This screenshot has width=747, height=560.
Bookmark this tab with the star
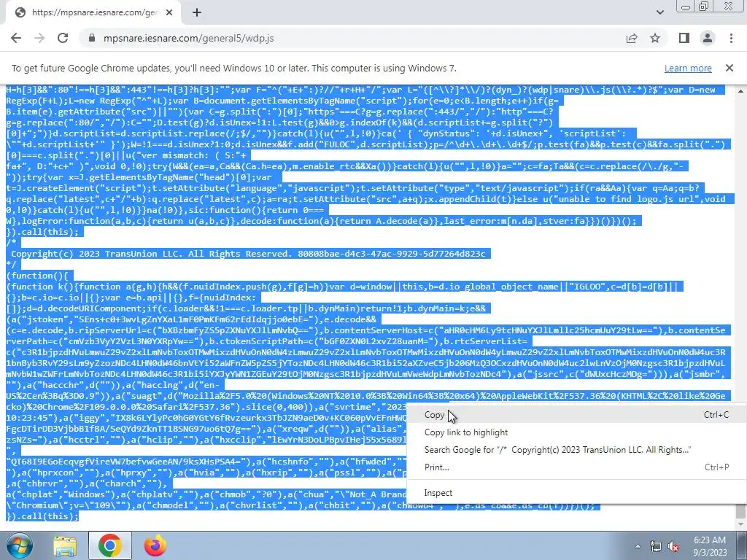tap(655, 38)
